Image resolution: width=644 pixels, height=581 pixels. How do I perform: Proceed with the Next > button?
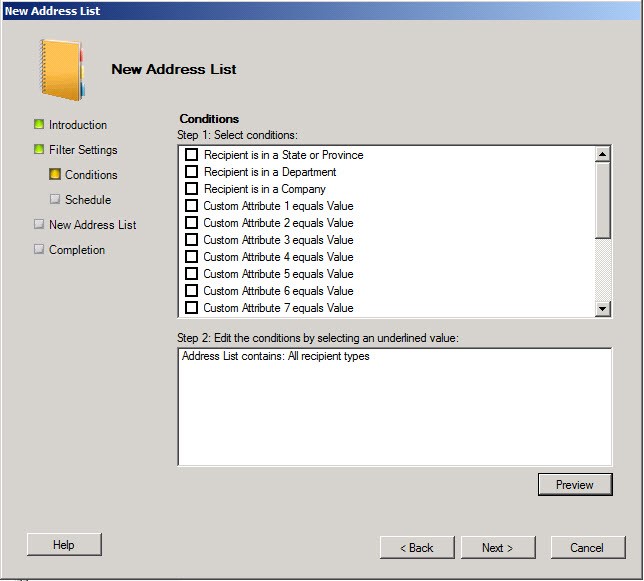click(498, 547)
